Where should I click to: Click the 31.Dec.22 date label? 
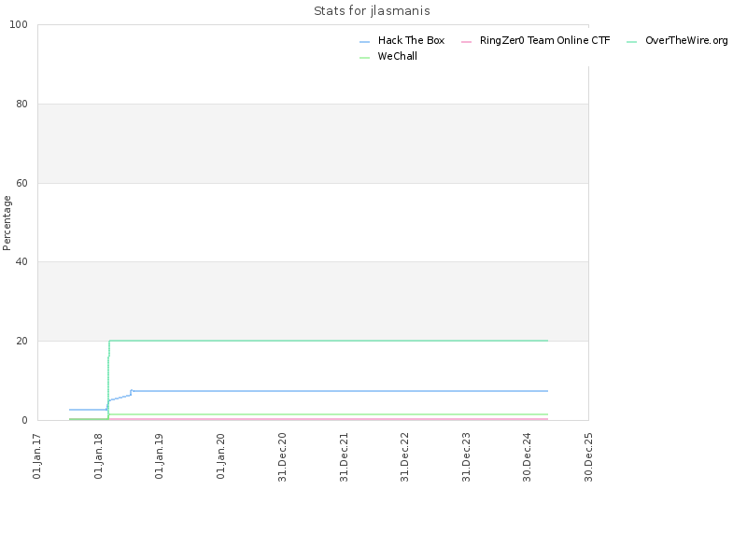point(405,456)
